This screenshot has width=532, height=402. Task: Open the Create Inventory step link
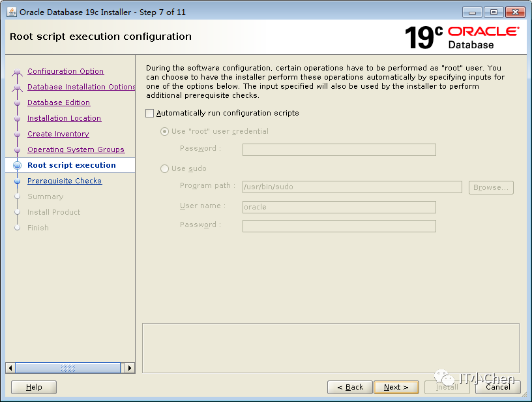click(x=58, y=134)
